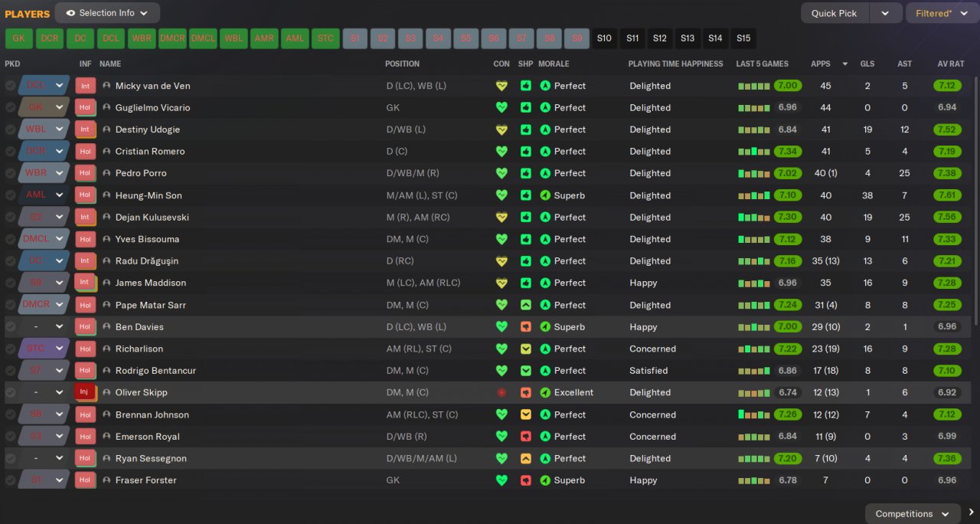This screenshot has height=524, width=980.
Task: Click the Int status badge for Destiny Udogie
Action: 85,129
